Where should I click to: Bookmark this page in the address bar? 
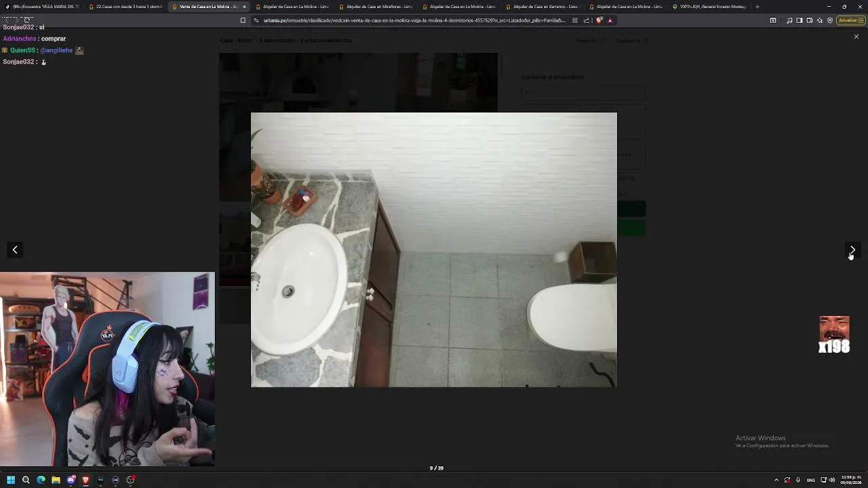pos(243,20)
